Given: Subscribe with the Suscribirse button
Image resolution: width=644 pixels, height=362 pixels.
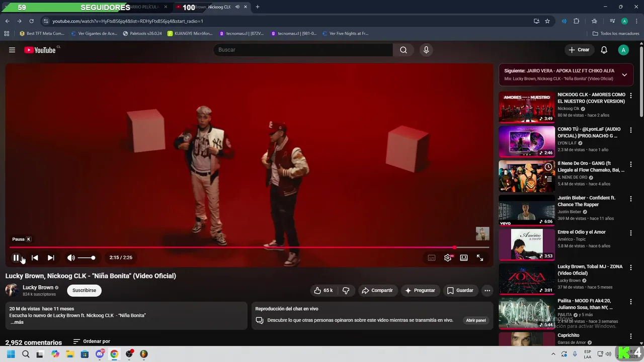Looking at the screenshot, I should tap(84, 291).
